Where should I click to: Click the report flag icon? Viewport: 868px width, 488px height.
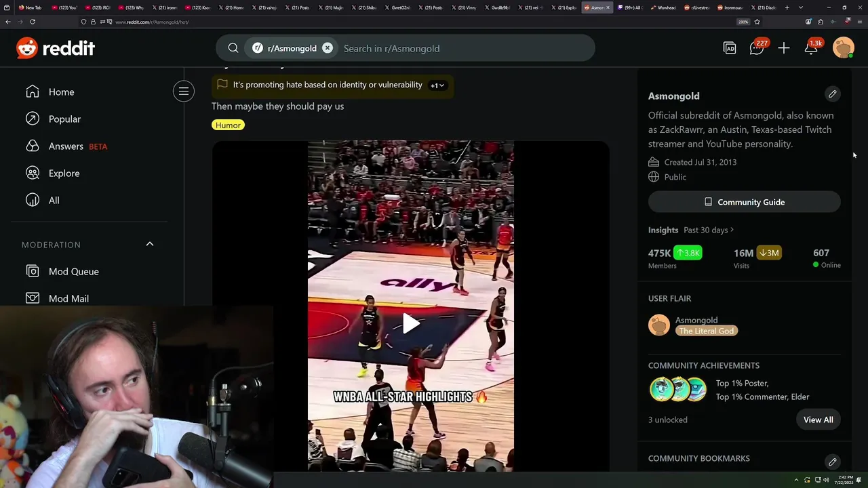[x=222, y=85]
